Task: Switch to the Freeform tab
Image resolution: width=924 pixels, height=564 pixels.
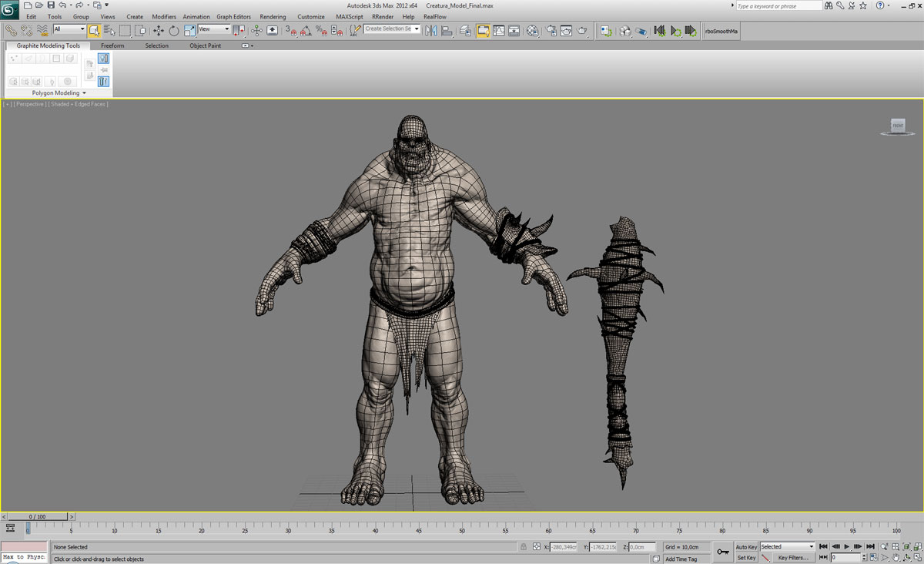Action: pos(112,46)
